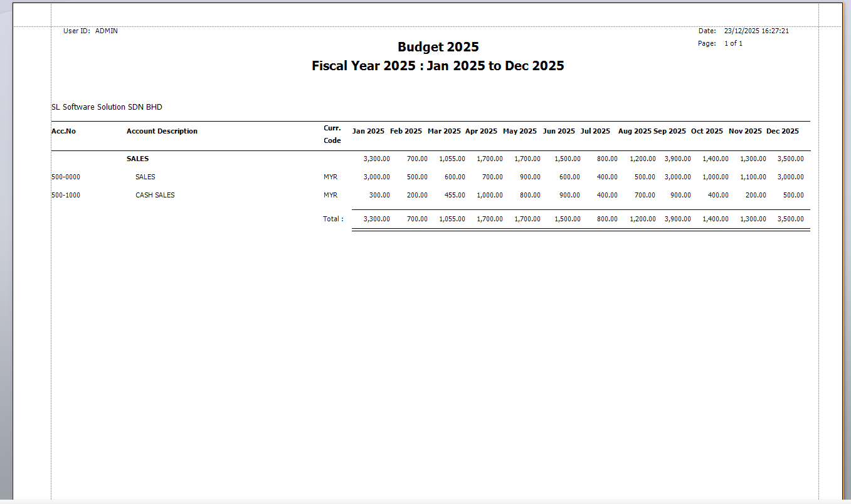Click the fiscal year subtitle text
Screen dimensions: 851x504
(438, 65)
